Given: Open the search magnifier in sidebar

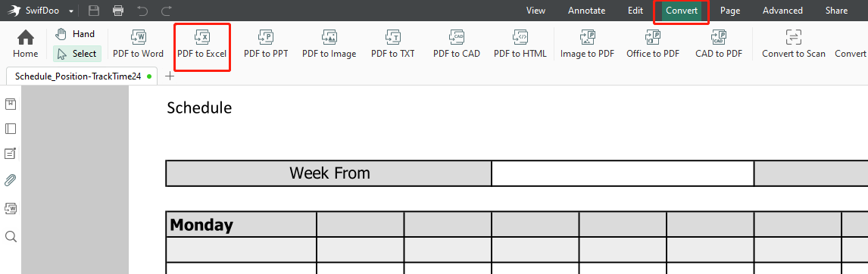Looking at the screenshot, I should pyautogui.click(x=10, y=237).
